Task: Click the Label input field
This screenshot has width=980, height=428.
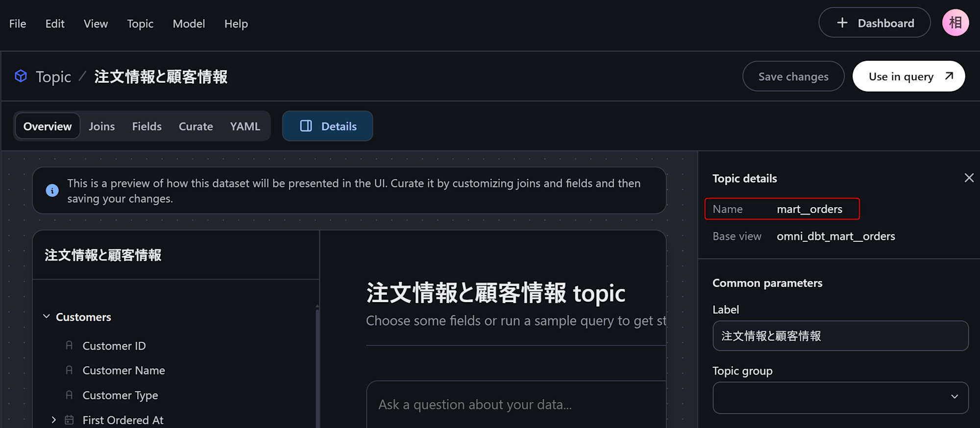Action: (x=840, y=336)
